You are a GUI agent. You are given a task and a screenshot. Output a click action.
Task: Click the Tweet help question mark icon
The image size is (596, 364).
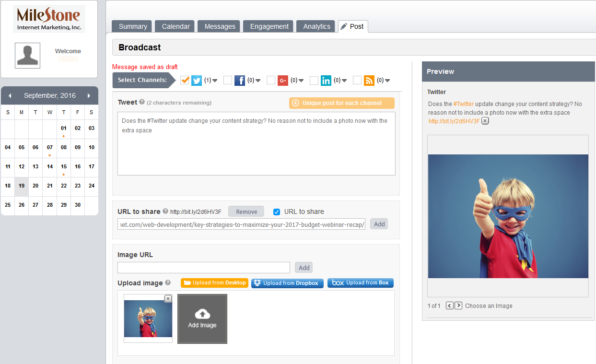(x=142, y=102)
